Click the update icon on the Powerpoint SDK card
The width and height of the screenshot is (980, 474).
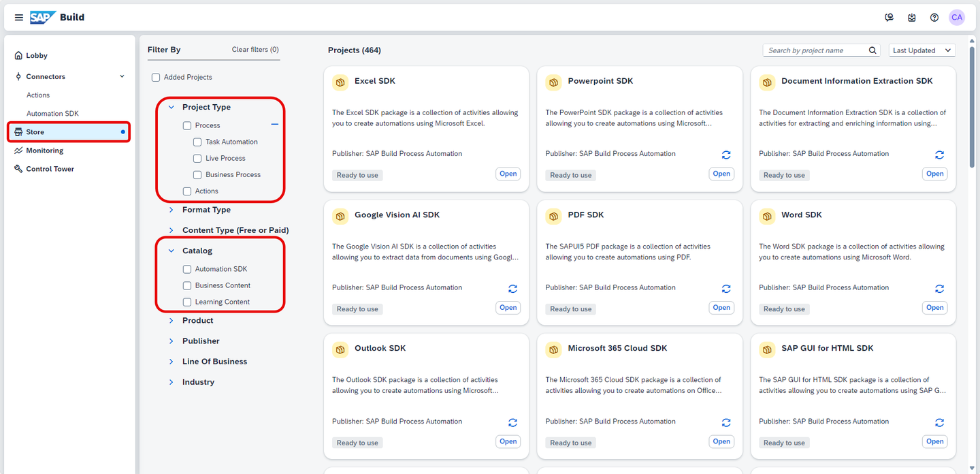point(726,155)
